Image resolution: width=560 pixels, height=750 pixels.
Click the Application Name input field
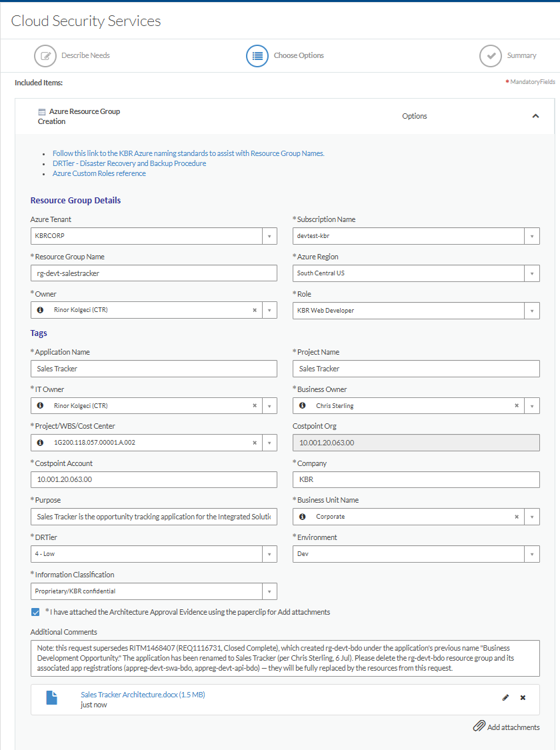tap(153, 369)
